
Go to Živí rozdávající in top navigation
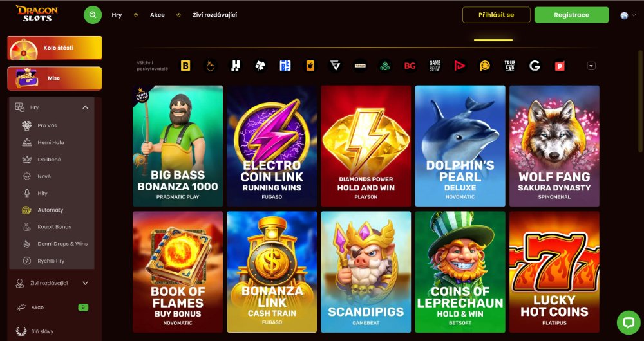215,15
